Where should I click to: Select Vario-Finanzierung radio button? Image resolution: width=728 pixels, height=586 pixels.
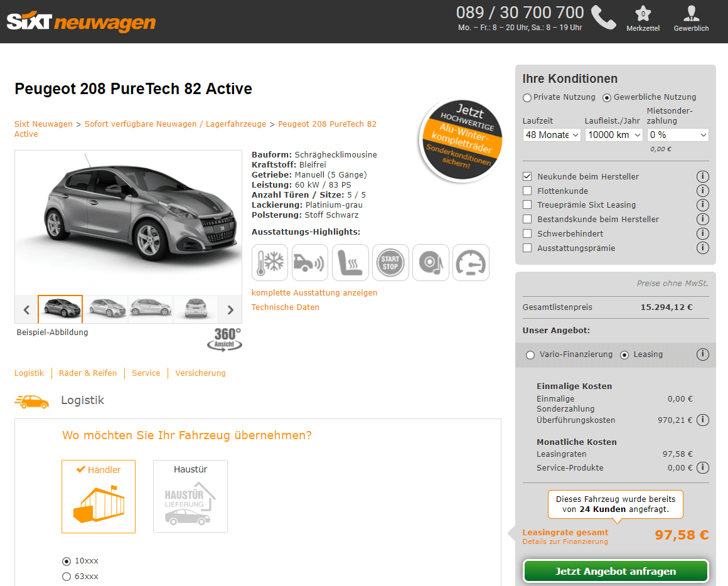click(x=530, y=355)
